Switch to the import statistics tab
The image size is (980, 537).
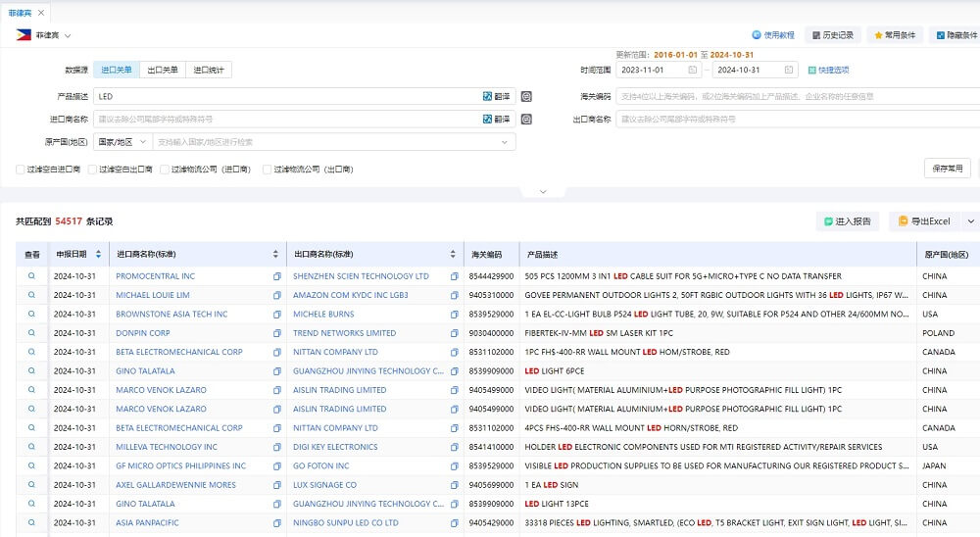209,70
